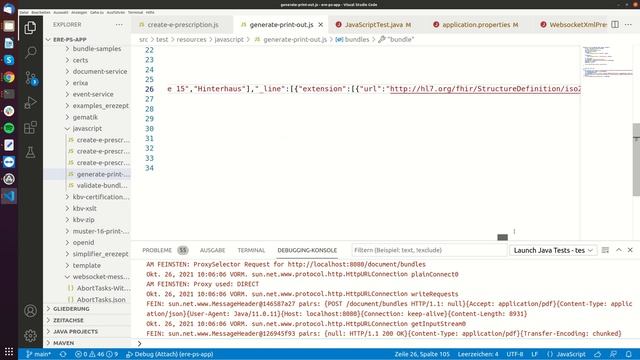Image resolution: width=640 pixels, height=360 pixels.
Task: Click the hl7.org StructureDefinition URL link
Action: pos(485,89)
